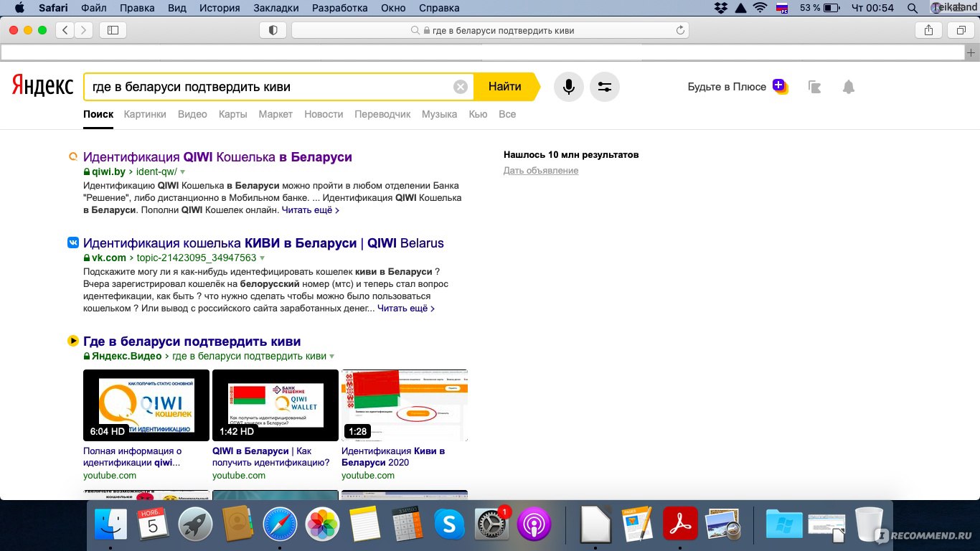Open the vk.com QIWI Belarus result title
Viewport: 980px width, 551px height.
[263, 243]
